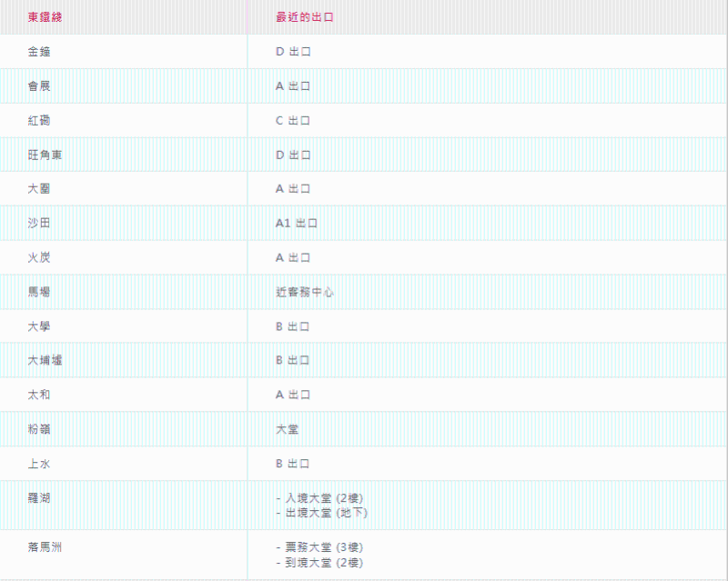Click the 落馬洲 station name
Screen dimensions: 728x581
pyautogui.click(x=45, y=547)
